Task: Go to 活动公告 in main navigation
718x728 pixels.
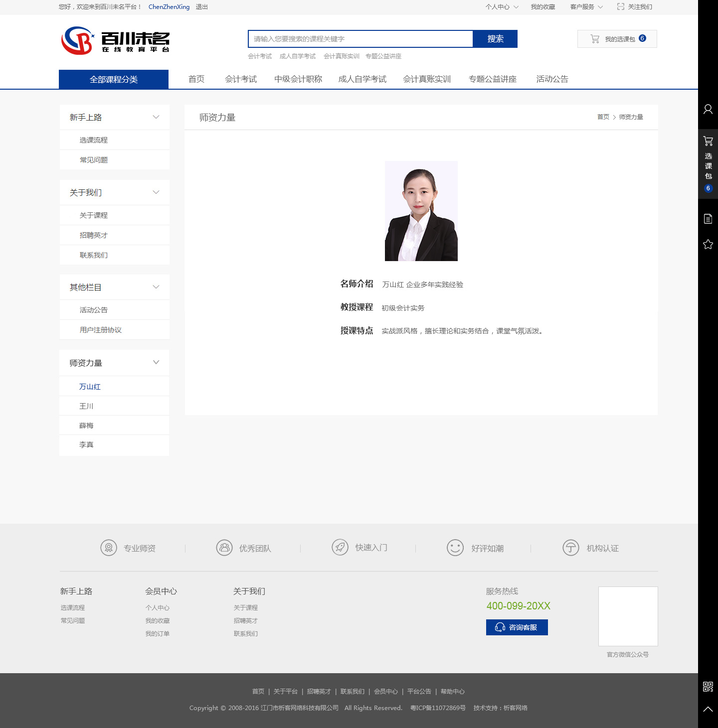Action: 552,79
